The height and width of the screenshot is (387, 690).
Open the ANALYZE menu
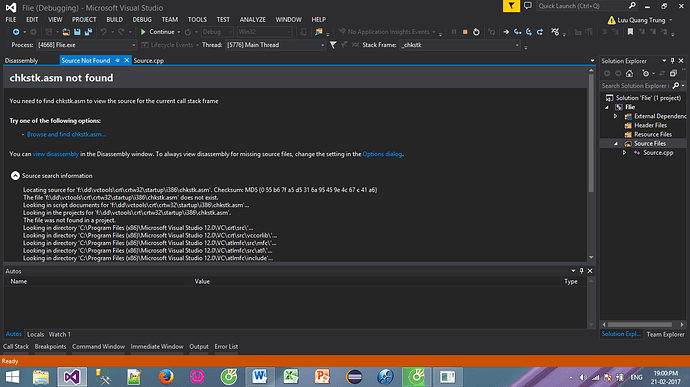(253, 19)
